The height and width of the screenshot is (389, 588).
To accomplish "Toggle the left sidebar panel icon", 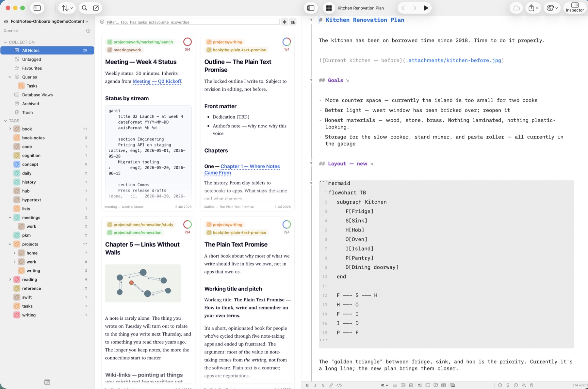I will point(37,8).
